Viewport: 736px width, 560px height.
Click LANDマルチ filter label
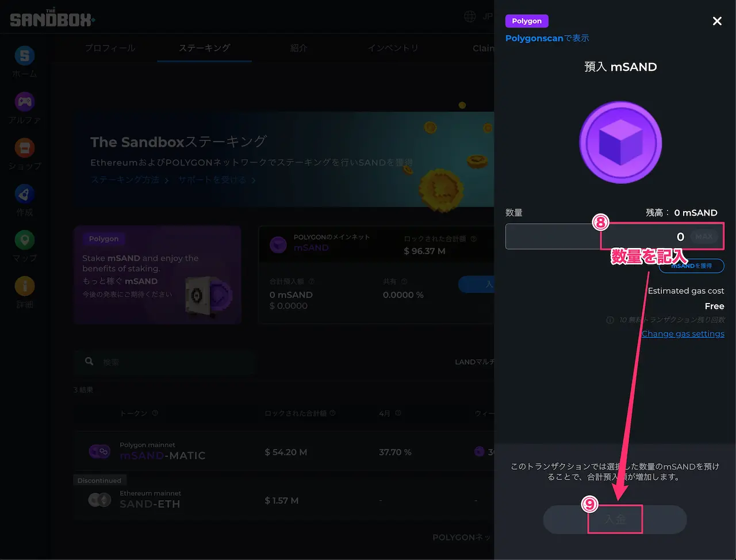click(474, 362)
